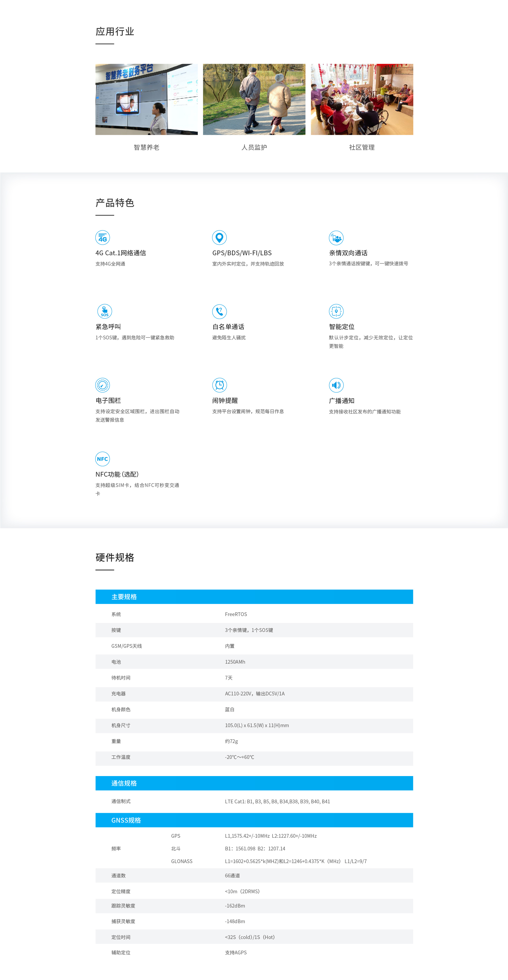Click the 应用行业 section heading
Viewport: 508px width, 980px height.
coord(115,31)
